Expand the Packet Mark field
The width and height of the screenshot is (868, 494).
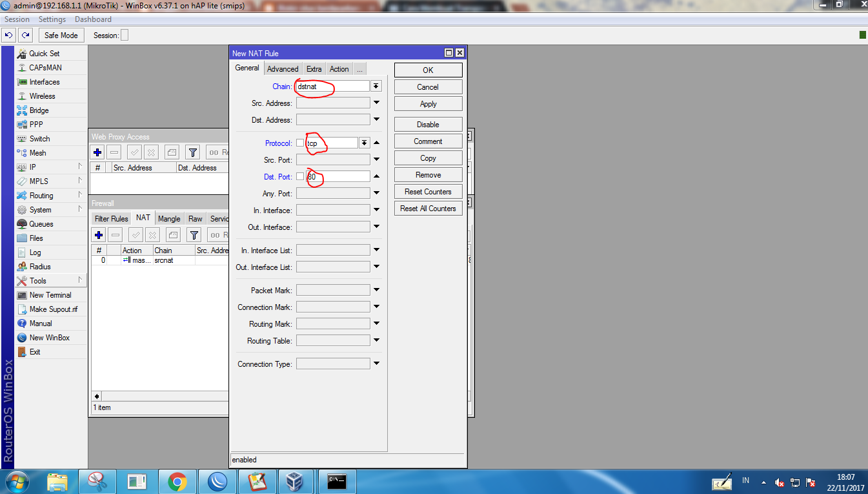tap(376, 290)
